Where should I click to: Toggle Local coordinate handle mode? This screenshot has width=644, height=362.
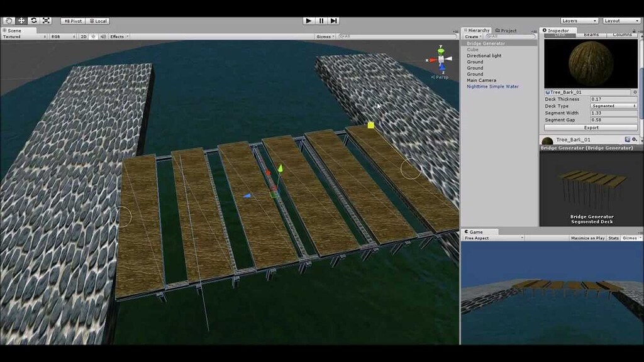[98, 21]
